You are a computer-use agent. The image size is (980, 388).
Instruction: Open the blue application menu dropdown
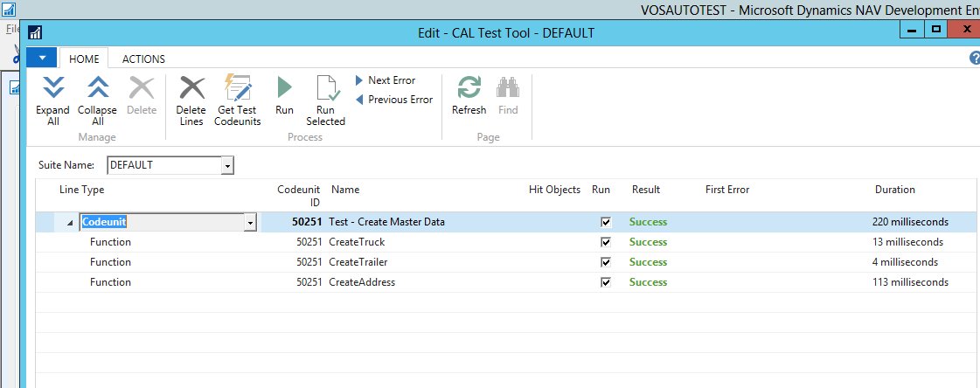[x=42, y=57]
